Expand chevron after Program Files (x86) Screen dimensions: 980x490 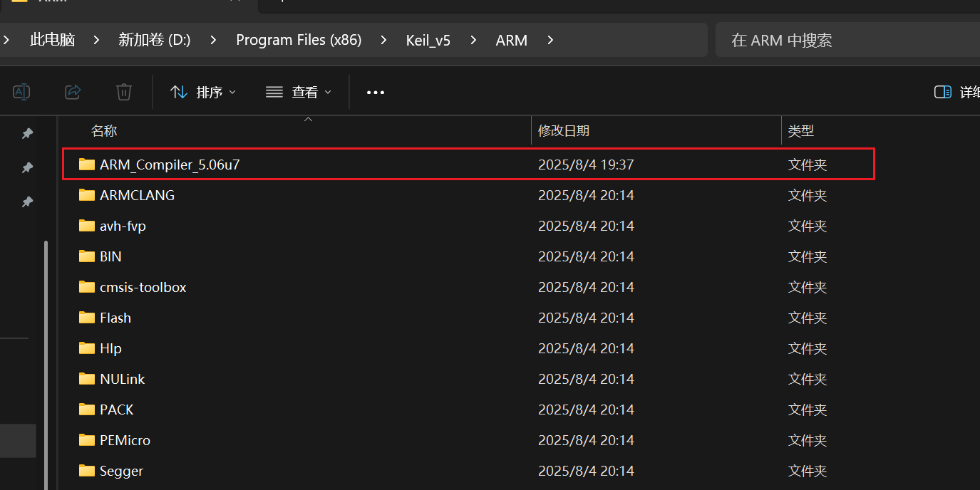tap(384, 40)
